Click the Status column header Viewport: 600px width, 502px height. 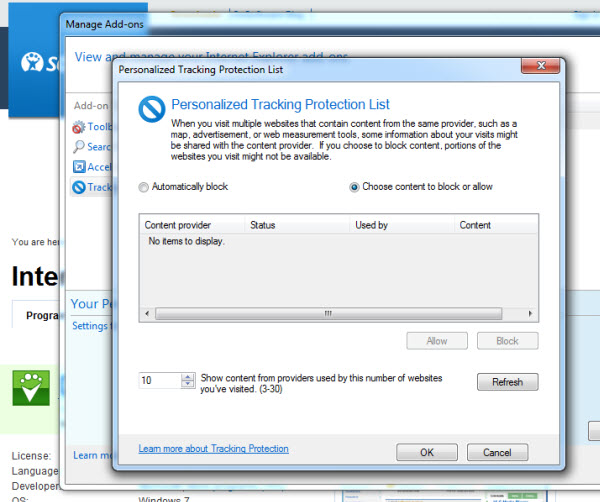pyautogui.click(x=297, y=225)
